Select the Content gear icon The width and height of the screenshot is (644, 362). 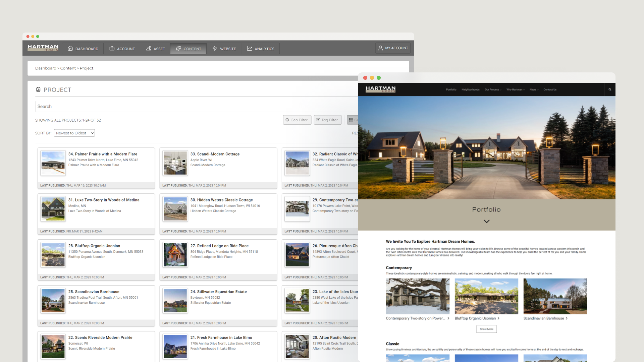tap(177, 49)
